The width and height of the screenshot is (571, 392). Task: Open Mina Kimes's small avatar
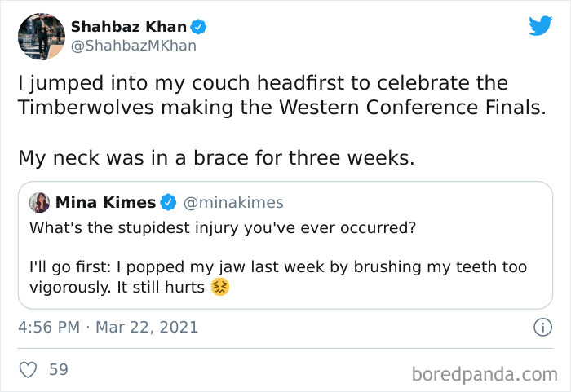tap(40, 202)
